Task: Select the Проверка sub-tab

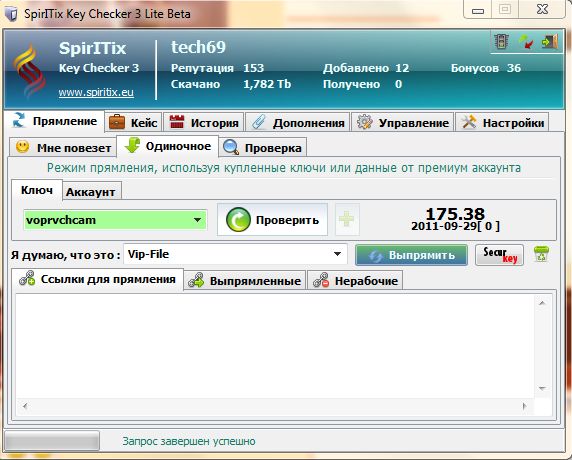Action: pyautogui.click(x=262, y=148)
